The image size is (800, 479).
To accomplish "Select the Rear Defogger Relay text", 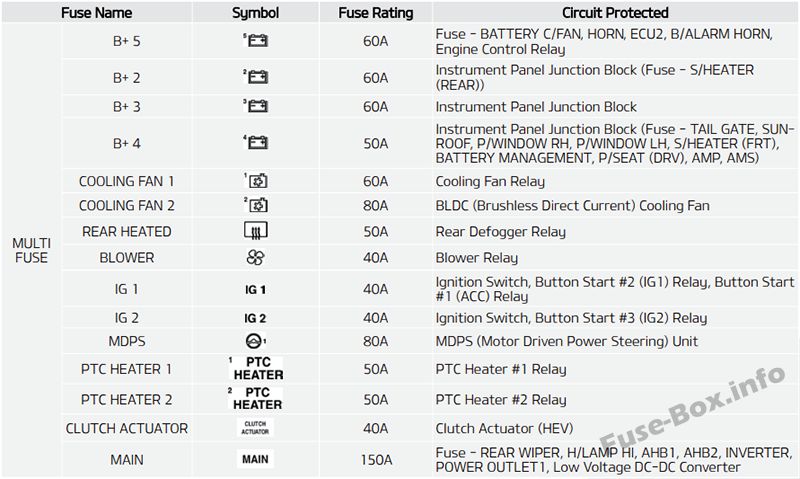I will (501, 232).
